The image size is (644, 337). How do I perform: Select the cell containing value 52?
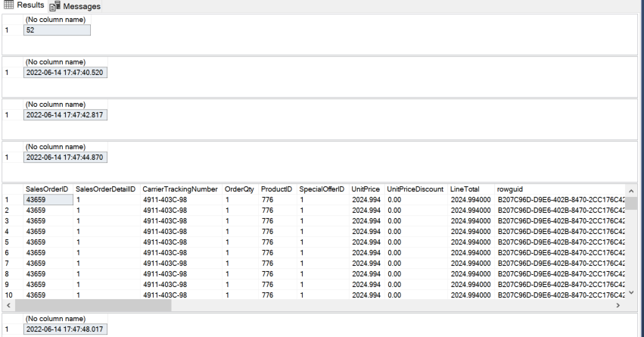57,30
